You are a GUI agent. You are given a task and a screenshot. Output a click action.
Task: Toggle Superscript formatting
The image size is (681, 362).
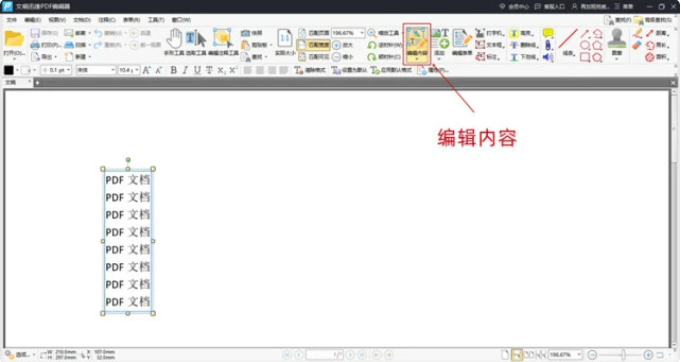(x=233, y=70)
